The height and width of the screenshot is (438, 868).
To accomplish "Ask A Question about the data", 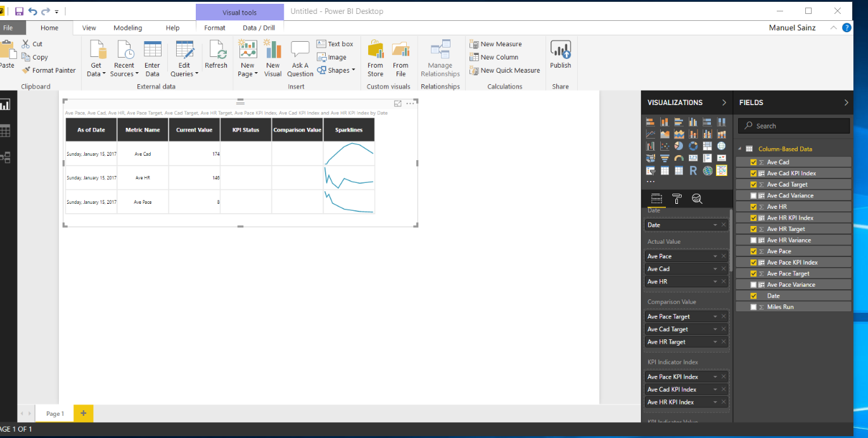I will pyautogui.click(x=300, y=59).
